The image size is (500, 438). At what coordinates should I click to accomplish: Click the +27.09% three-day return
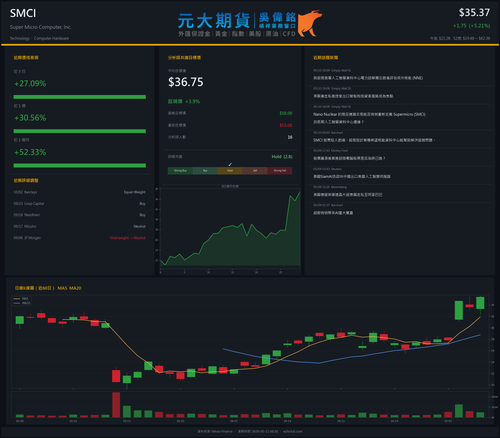coord(30,83)
